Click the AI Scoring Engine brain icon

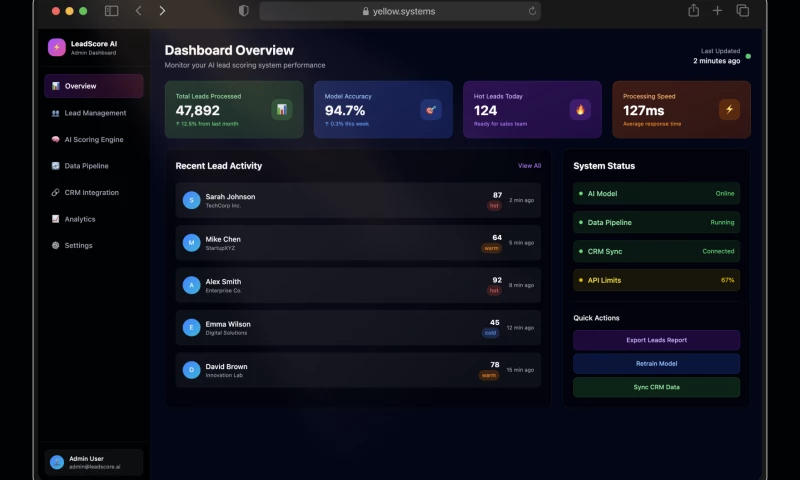click(x=56, y=139)
